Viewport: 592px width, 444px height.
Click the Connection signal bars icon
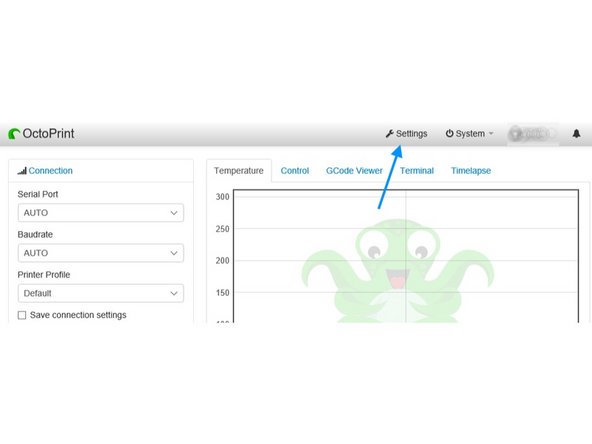[x=22, y=171]
